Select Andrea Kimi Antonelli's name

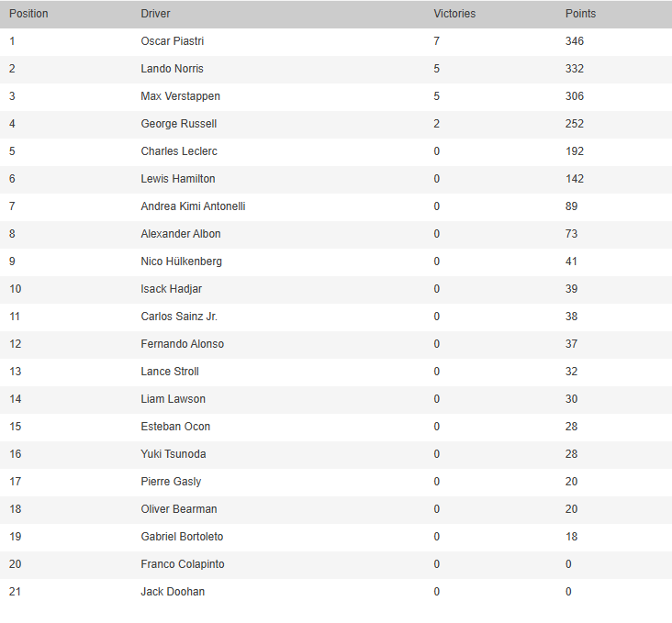tap(193, 206)
